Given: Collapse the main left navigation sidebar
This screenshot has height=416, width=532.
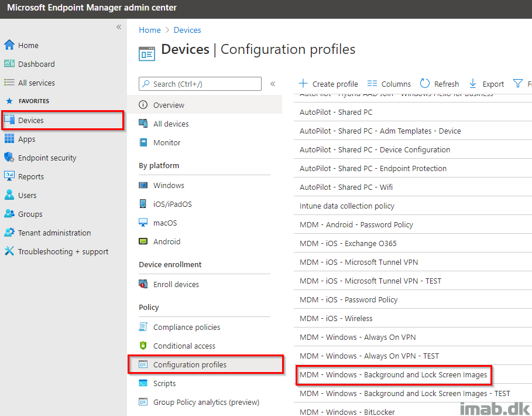Looking at the screenshot, I should 119,27.
